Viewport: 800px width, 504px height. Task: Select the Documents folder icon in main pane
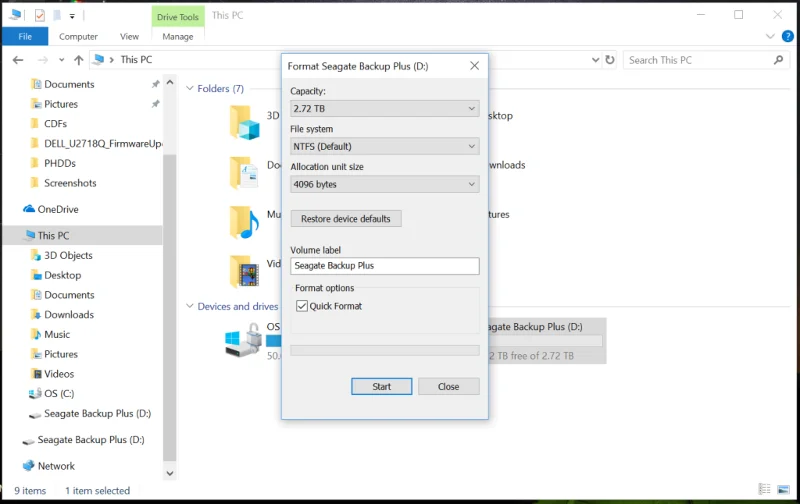[x=245, y=172]
